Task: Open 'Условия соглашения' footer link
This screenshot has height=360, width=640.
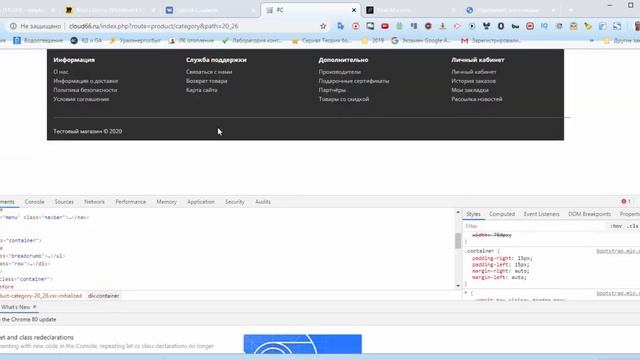Action: (x=81, y=99)
